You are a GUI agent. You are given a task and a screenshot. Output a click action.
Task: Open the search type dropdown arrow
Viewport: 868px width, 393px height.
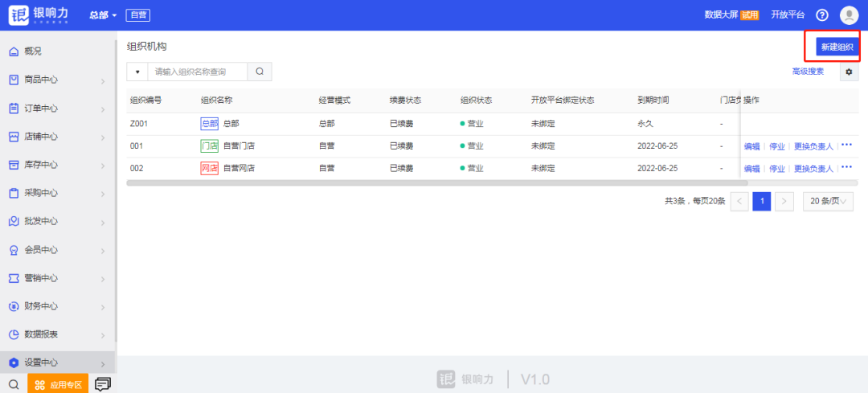coord(137,72)
